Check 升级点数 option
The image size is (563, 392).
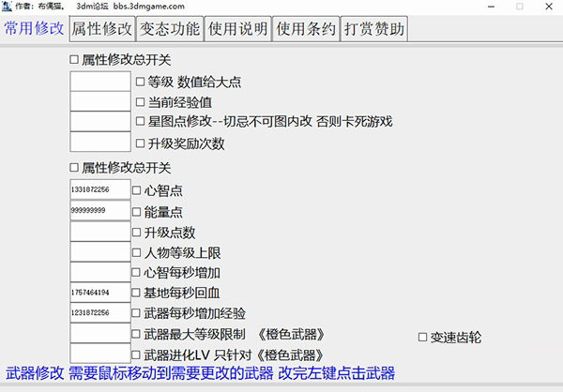(136, 233)
